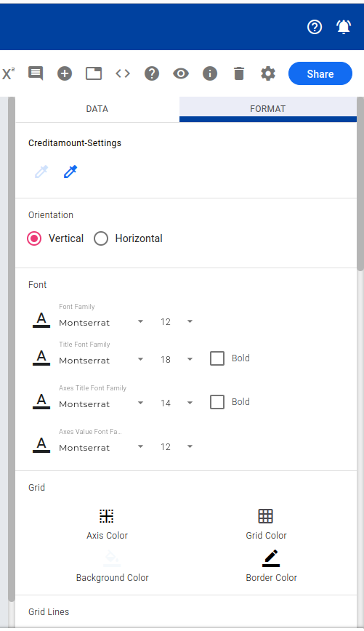Click the info circle icon
This screenshot has width=364, height=631.
tap(210, 73)
